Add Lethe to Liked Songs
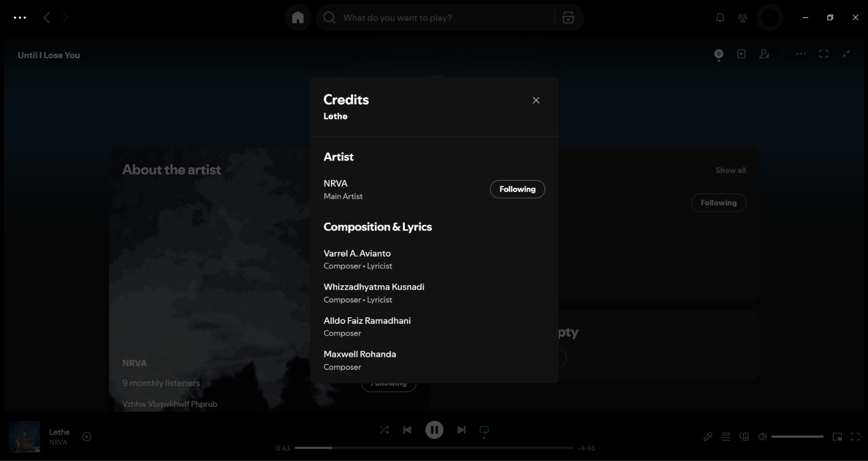Image resolution: width=868 pixels, height=461 pixels. [87, 437]
